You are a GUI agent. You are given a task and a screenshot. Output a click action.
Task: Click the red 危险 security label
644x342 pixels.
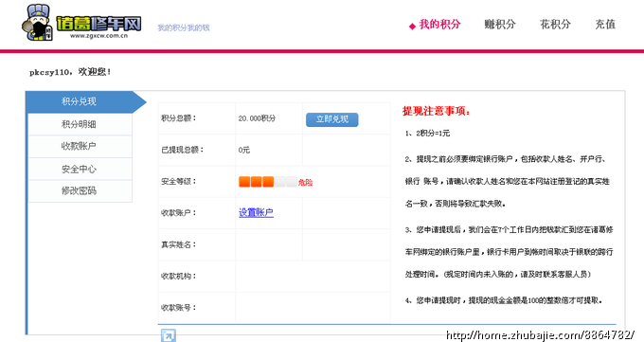click(x=306, y=183)
